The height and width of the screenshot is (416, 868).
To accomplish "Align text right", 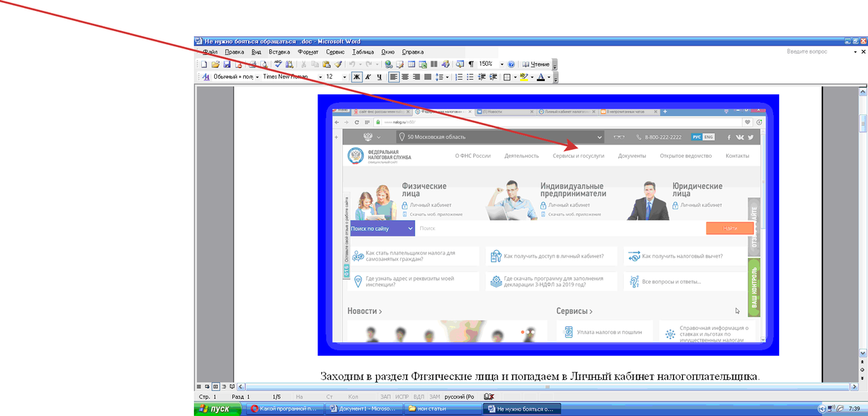I will tap(416, 77).
